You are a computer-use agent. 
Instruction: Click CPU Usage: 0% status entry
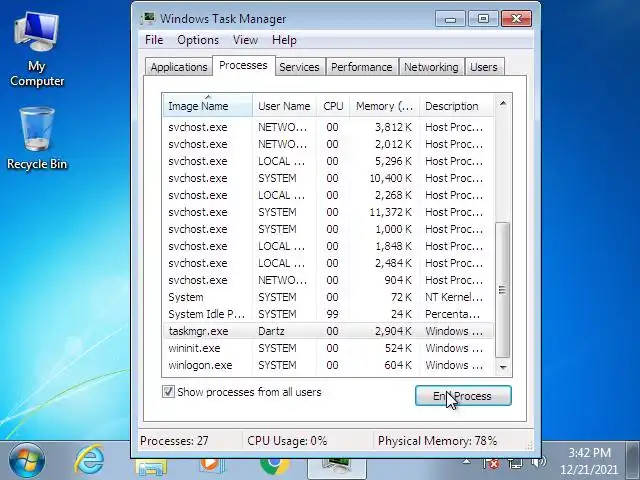click(x=287, y=441)
